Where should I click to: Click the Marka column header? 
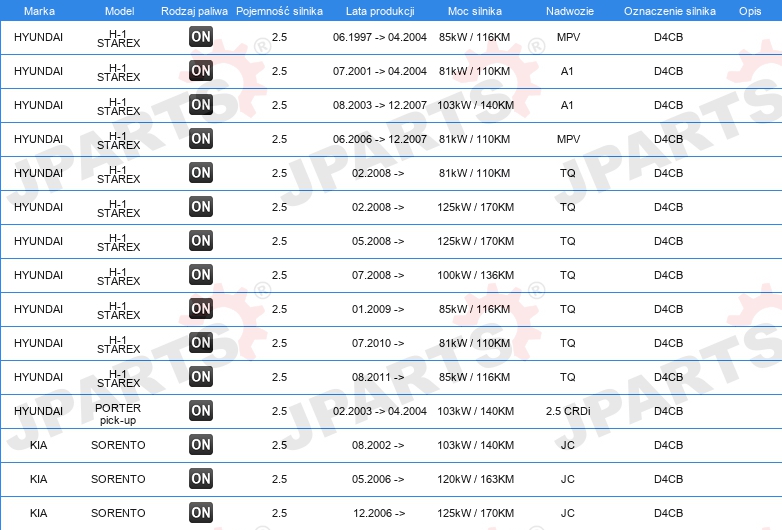tap(38, 10)
